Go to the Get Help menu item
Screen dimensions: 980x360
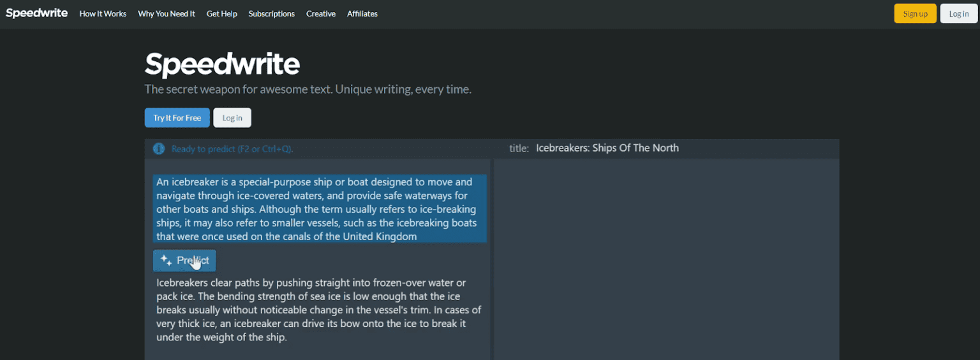pyautogui.click(x=221, y=13)
